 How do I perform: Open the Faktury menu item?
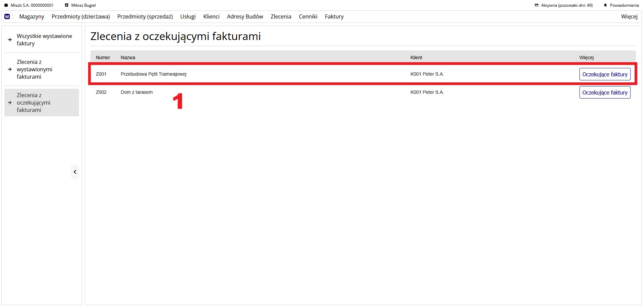pyautogui.click(x=334, y=16)
